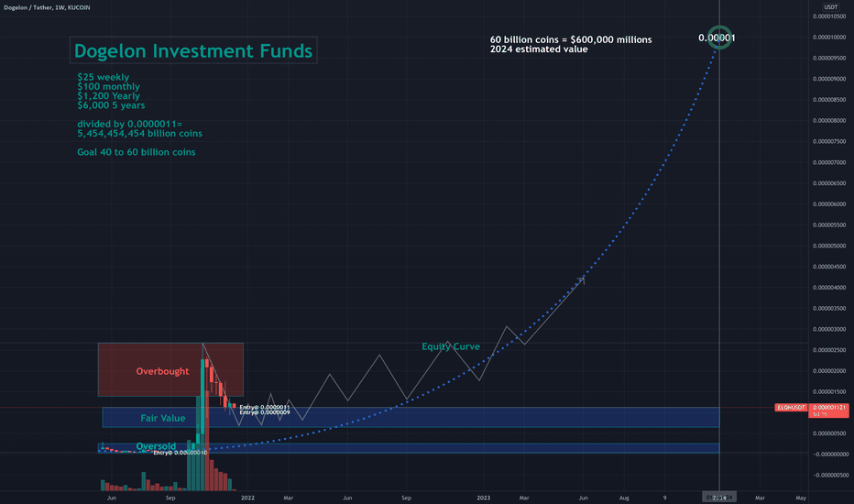Image resolution: width=854 pixels, height=504 pixels.
Task: Click the Goal 40 to 60 billion coins note
Action: 137,152
